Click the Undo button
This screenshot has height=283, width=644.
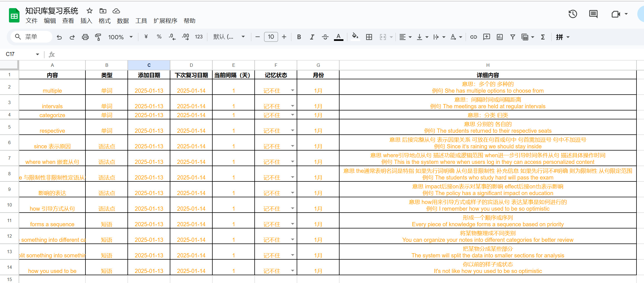pyautogui.click(x=59, y=37)
